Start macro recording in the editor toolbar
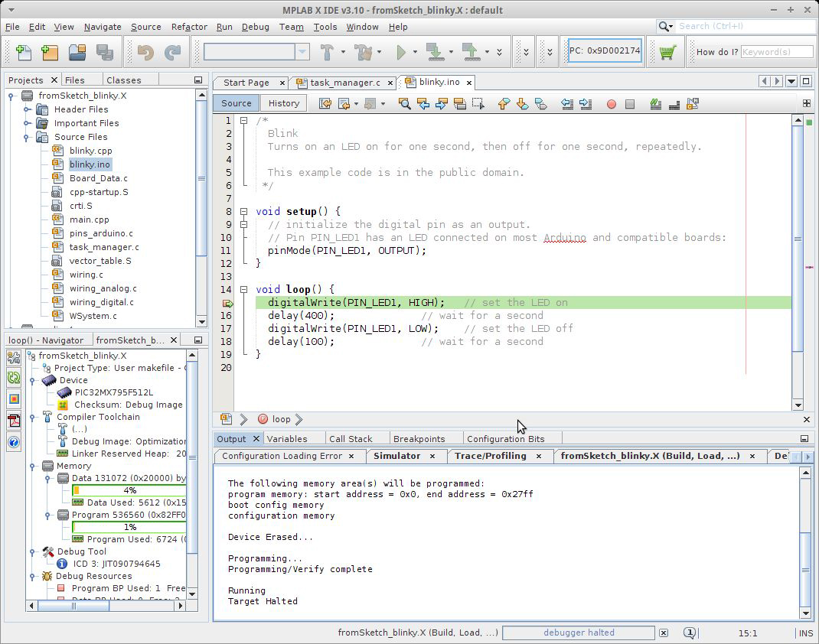Image resolution: width=819 pixels, height=644 pixels. pos(611,103)
